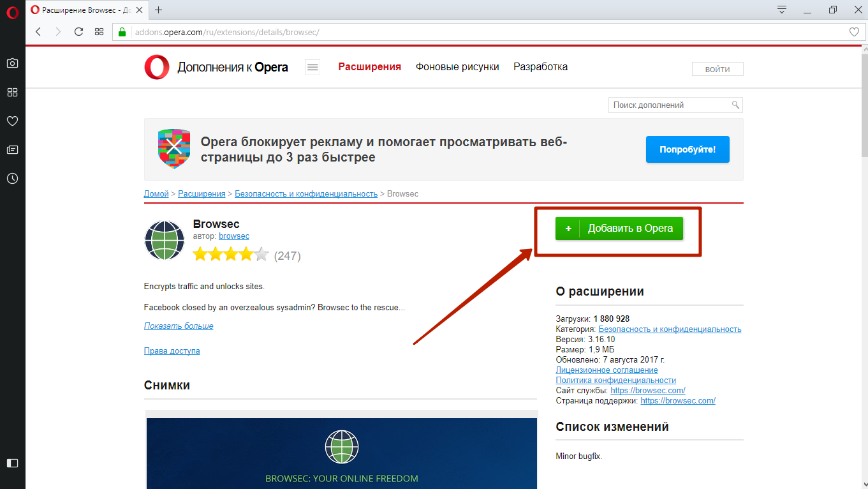Open a new tab with plus button
The width and height of the screenshot is (868, 489).
(x=159, y=10)
